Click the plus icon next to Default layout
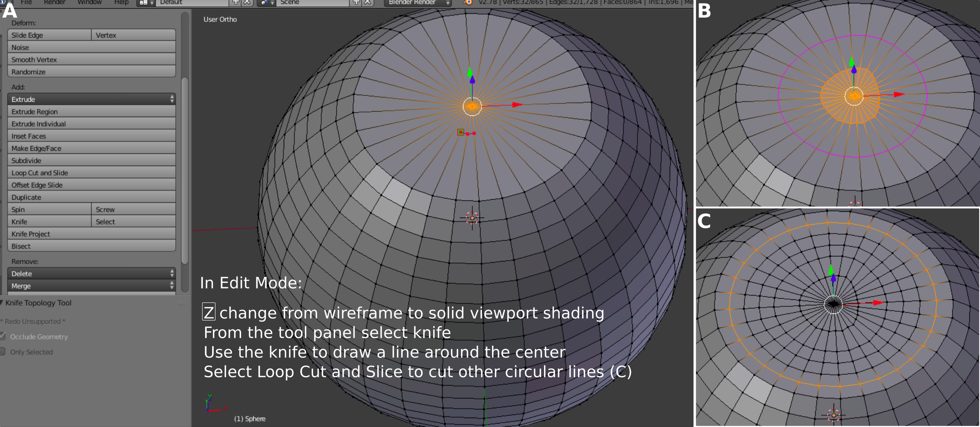This screenshot has height=427, width=980. 236,2
